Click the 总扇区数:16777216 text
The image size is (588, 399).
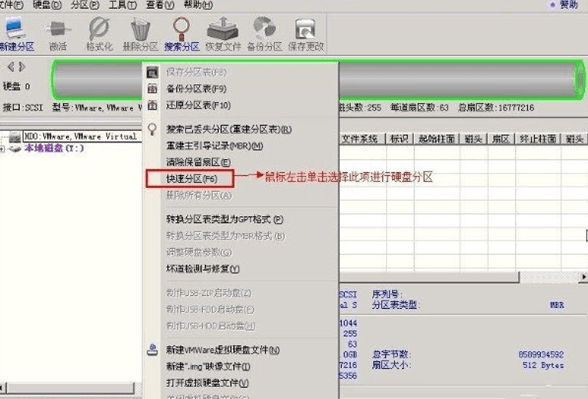[x=496, y=108]
